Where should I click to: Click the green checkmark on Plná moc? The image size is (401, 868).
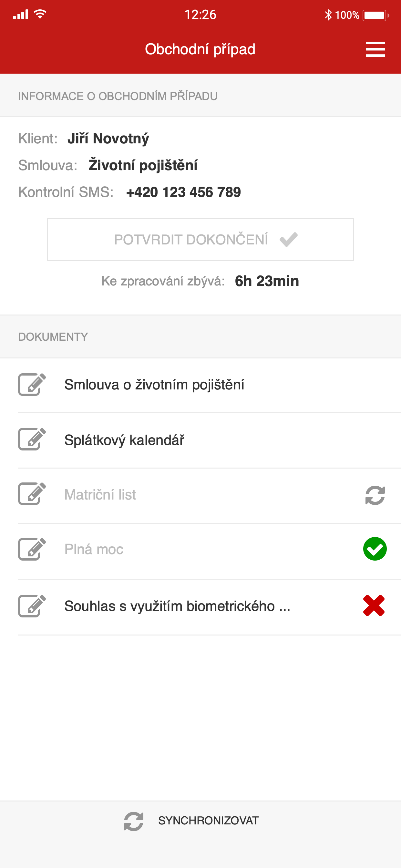375,549
